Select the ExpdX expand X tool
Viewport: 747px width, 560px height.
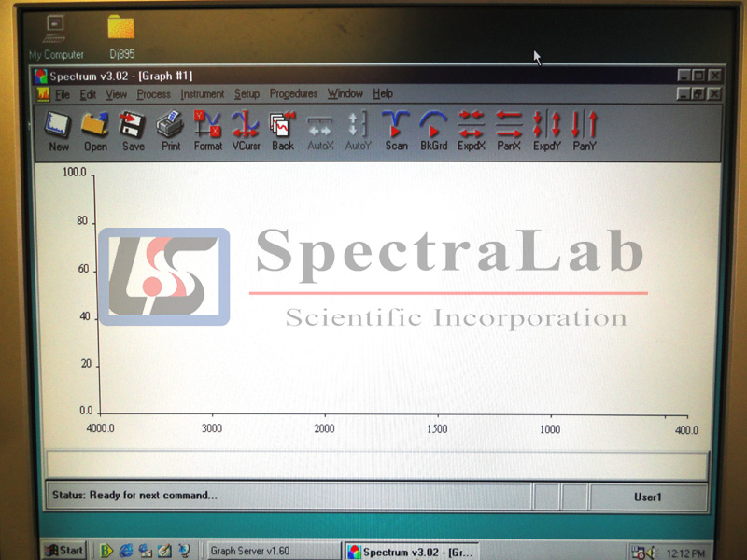[x=472, y=131]
